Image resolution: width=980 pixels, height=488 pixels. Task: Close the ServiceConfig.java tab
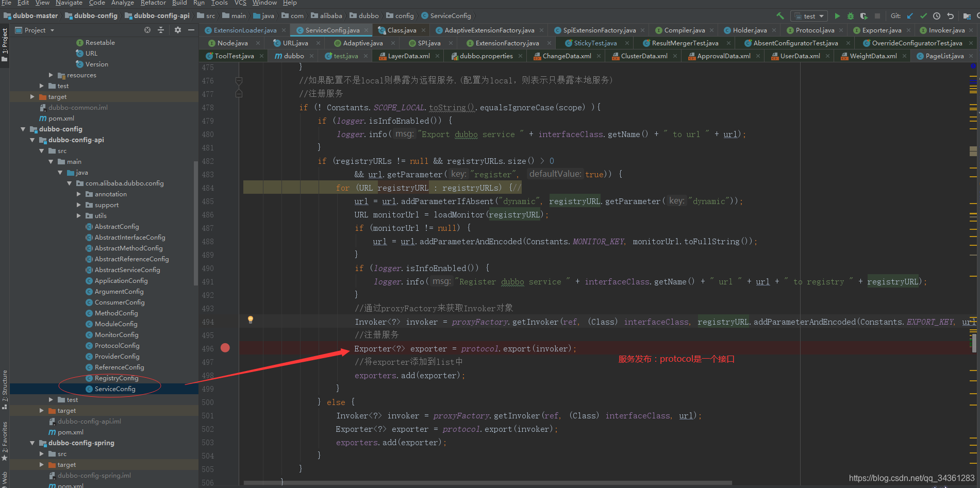click(367, 30)
